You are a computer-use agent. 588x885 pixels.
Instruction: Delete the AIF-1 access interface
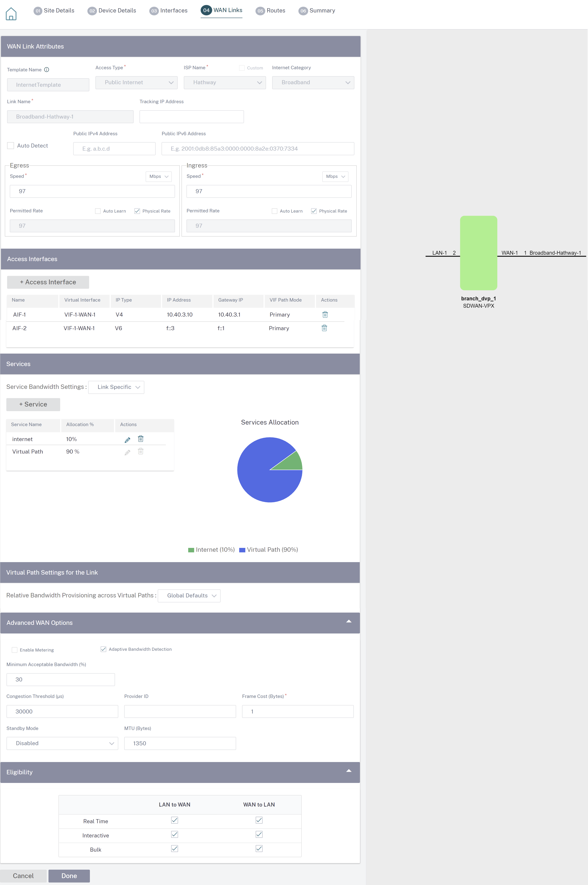pyautogui.click(x=325, y=314)
